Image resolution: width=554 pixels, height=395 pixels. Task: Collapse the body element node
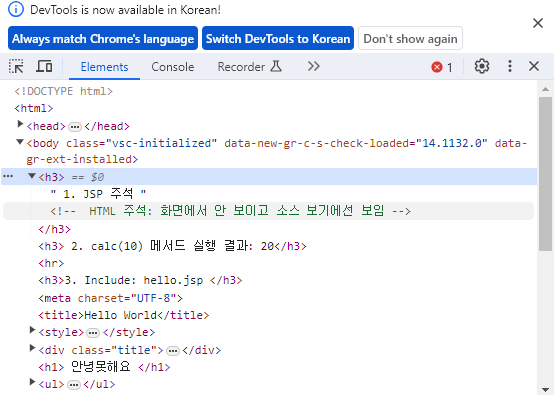click(x=20, y=142)
